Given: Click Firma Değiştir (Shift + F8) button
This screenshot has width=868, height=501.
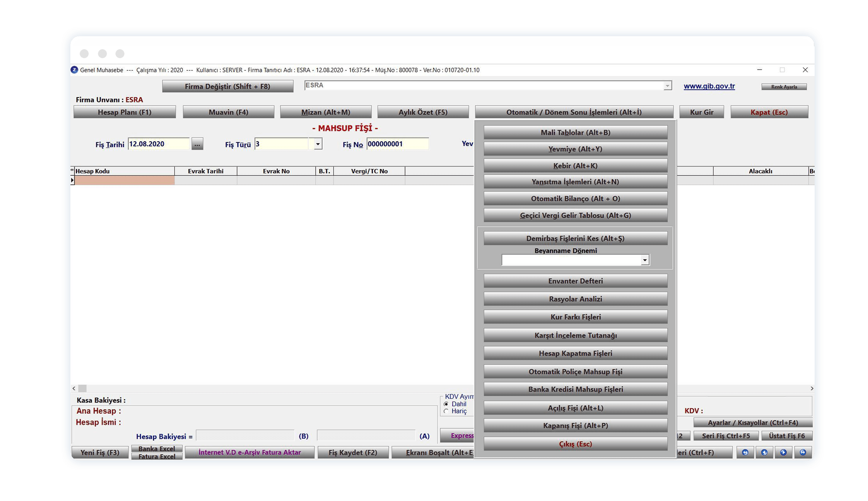Looking at the screenshot, I should pos(227,86).
